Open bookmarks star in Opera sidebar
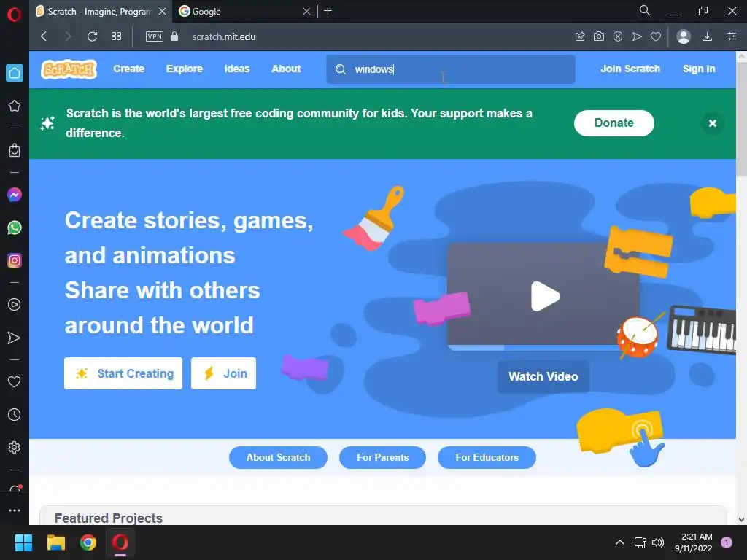 tap(15, 106)
